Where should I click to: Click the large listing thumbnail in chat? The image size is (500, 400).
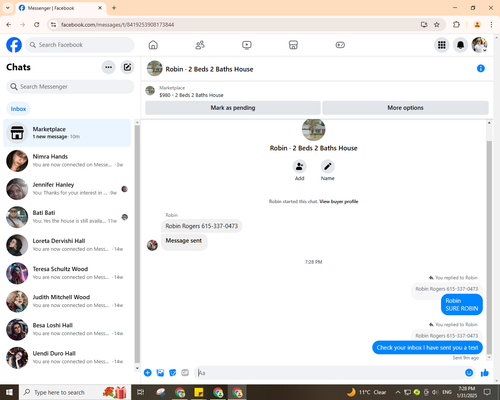(313, 129)
